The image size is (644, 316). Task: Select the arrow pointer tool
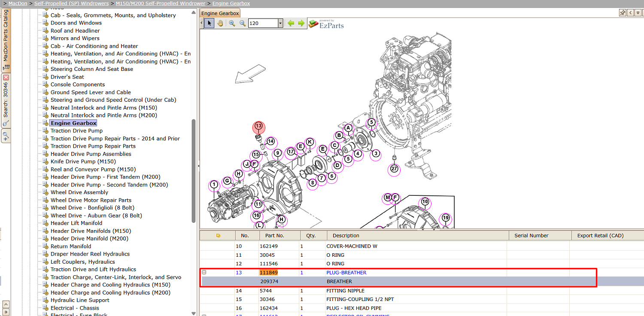(x=209, y=23)
